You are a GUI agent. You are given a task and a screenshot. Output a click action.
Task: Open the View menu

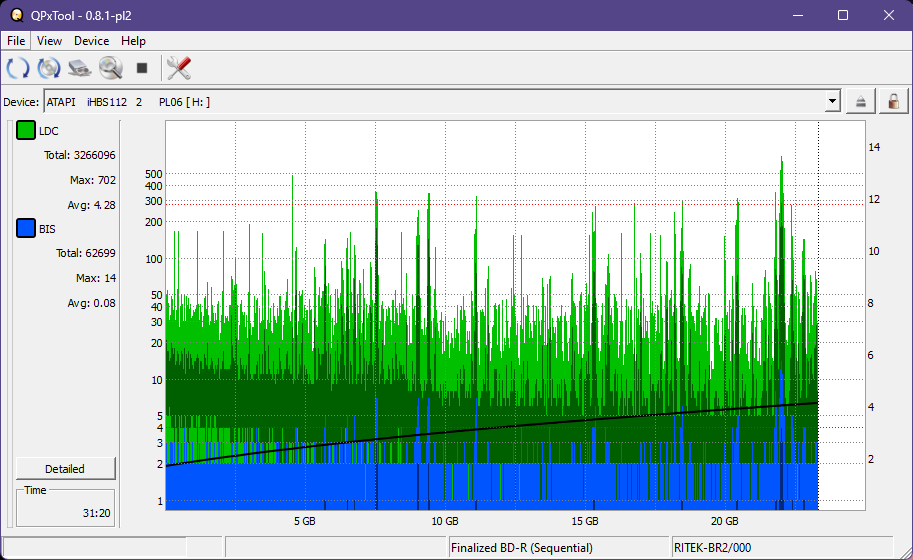pos(49,41)
